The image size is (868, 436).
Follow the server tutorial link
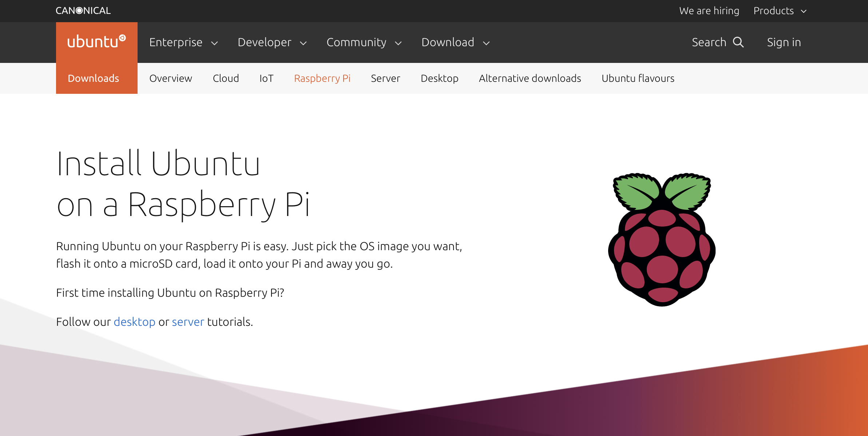(x=188, y=322)
